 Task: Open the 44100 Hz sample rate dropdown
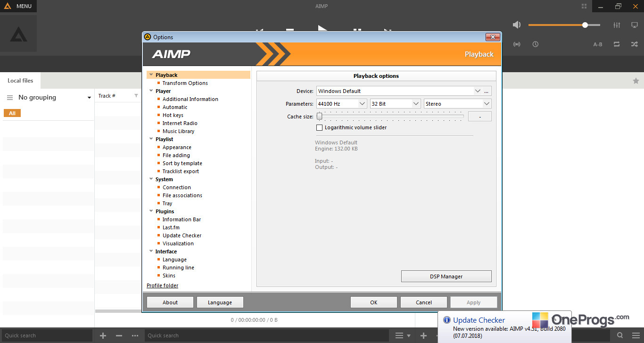[342, 104]
